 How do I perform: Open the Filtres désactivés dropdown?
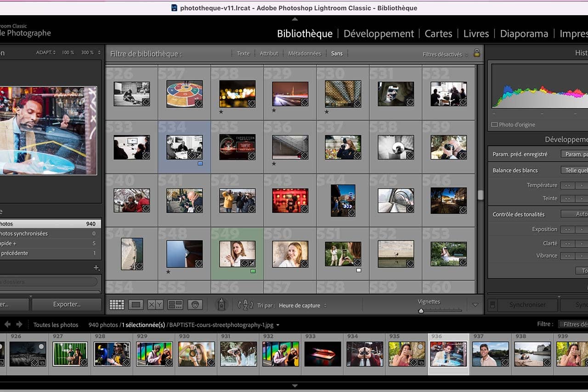[x=445, y=54]
